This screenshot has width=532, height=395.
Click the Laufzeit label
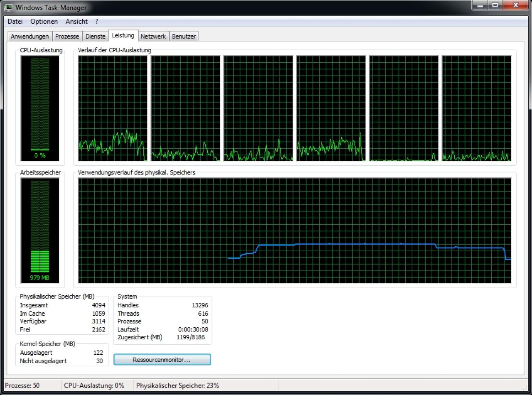[128, 329]
